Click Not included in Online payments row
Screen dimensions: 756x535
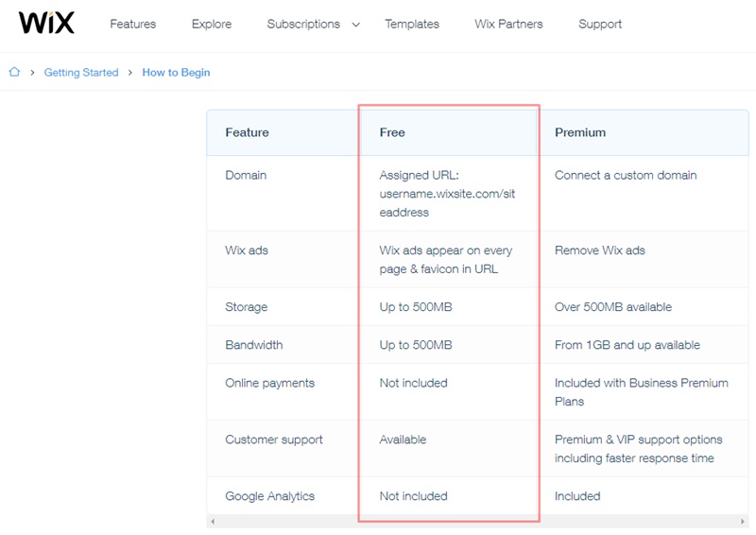[413, 383]
